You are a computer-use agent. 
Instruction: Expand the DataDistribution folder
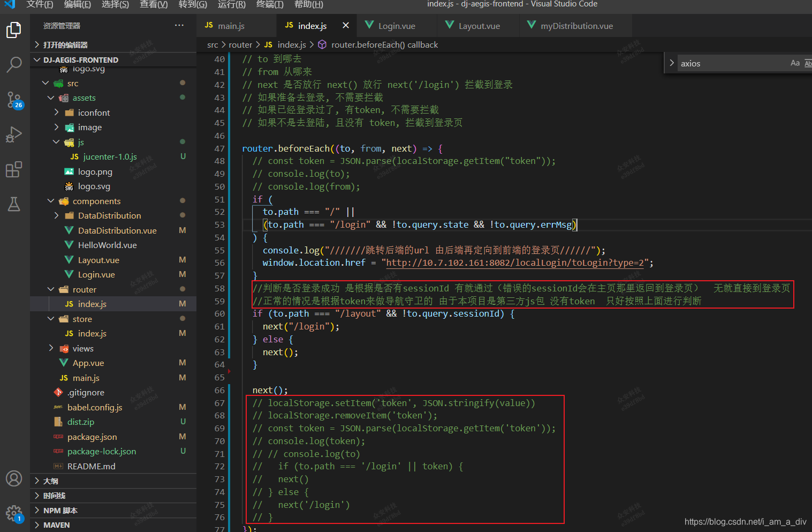(113, 215)
